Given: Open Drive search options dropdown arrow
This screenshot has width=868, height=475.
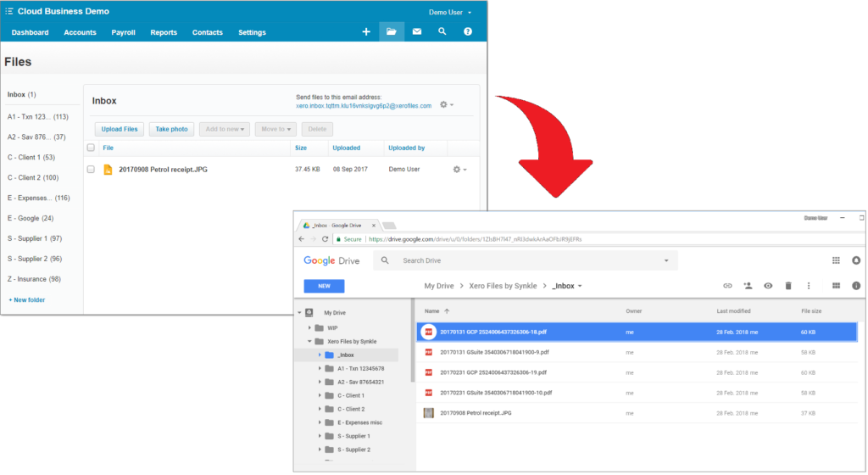Looking at the screenshot, I should tap(666, 260).
